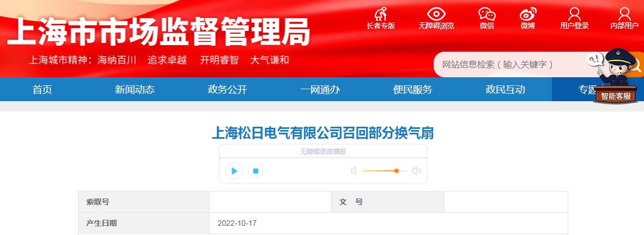Select the 便民服务 menu item
Screen dimensions: 644x235
coord(413,89)
